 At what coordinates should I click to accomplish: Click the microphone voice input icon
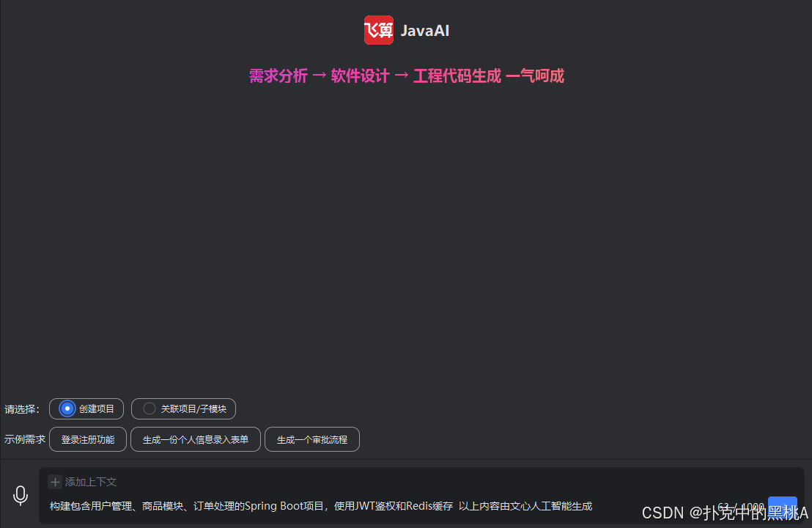coord(21,495)
